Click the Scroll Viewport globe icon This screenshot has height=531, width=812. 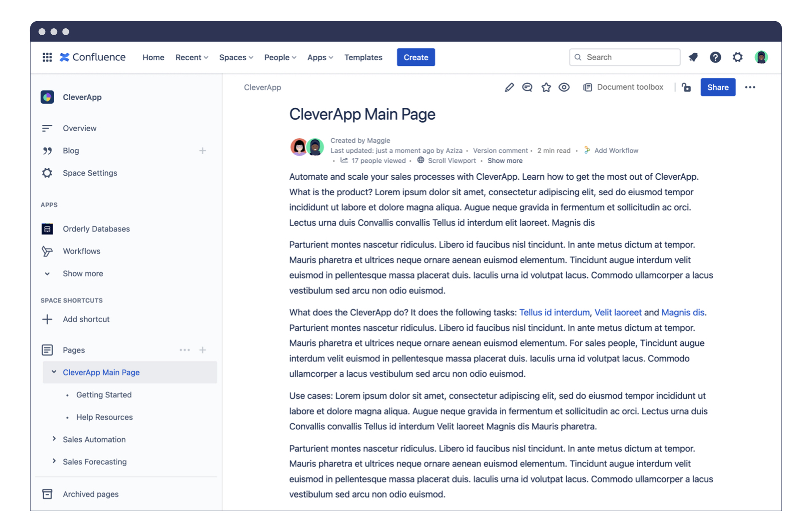420,160
